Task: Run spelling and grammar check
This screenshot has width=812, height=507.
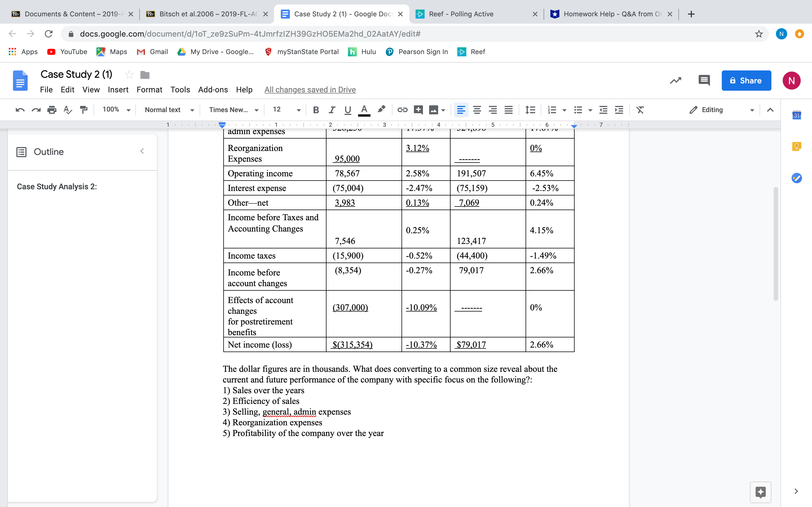Action: [x=68, y=110]
